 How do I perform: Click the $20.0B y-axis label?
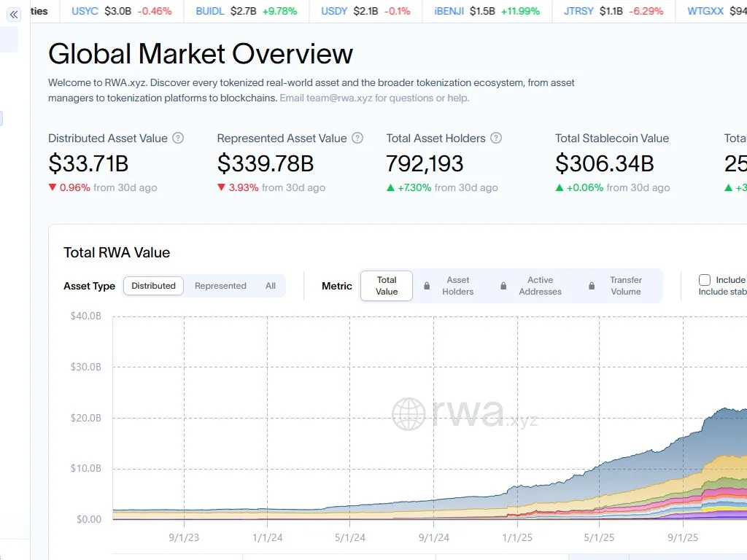click(x=86, y=418)
